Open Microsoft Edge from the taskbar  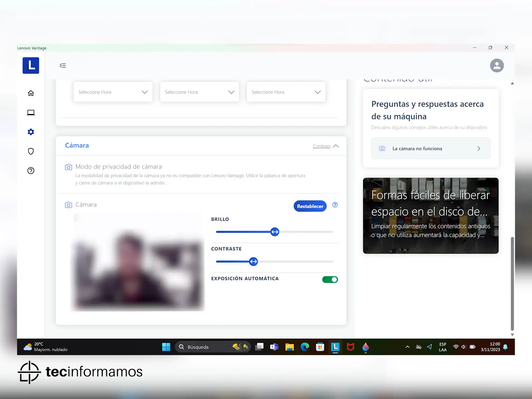pyautogui.click(x=305, y=347)
